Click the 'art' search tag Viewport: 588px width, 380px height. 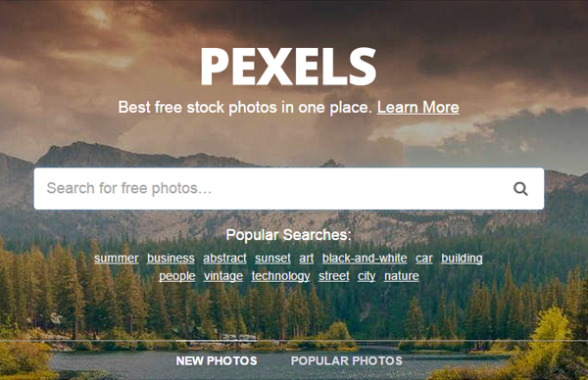[x=307, y=259]
